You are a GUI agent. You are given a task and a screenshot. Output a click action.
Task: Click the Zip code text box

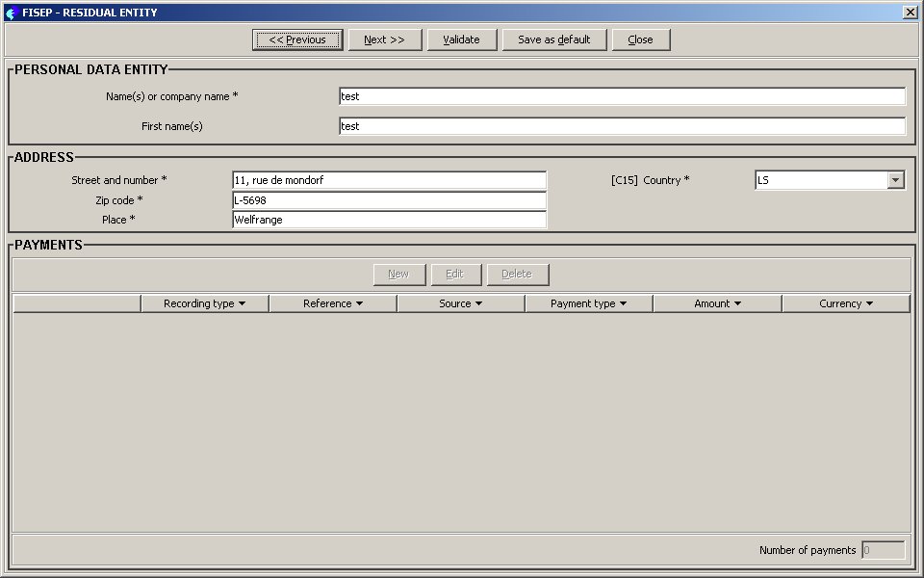coord(389,200)
